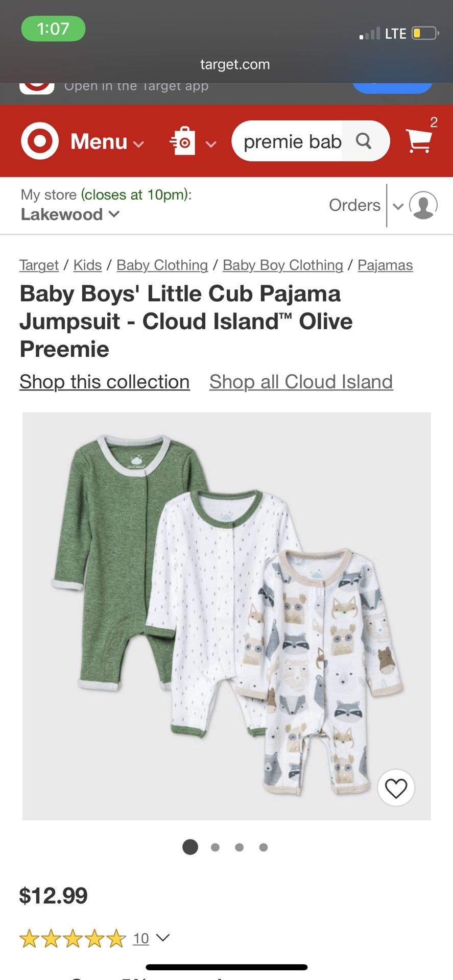Expand the Menu dropdown
Screen dimensions: 453x980
click(107, 141)
